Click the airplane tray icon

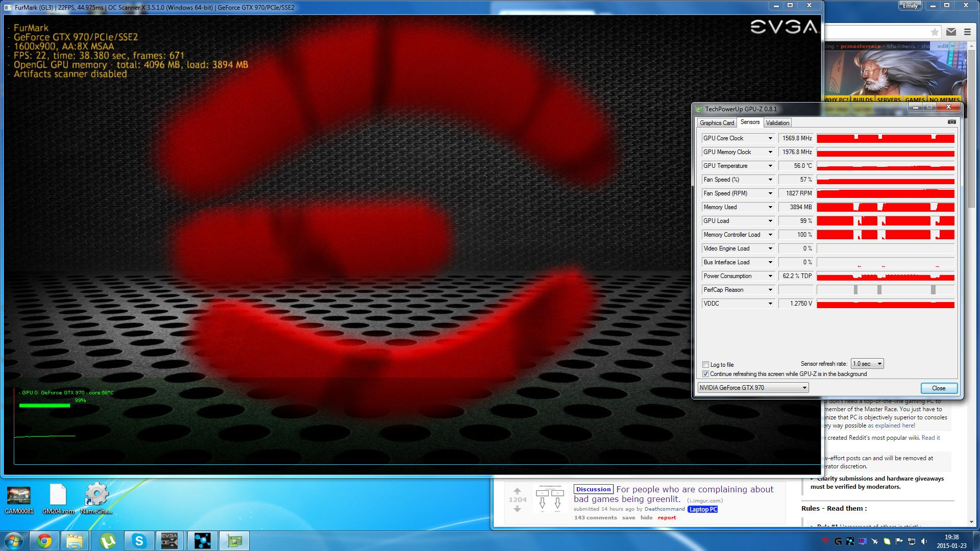[874, 541]
